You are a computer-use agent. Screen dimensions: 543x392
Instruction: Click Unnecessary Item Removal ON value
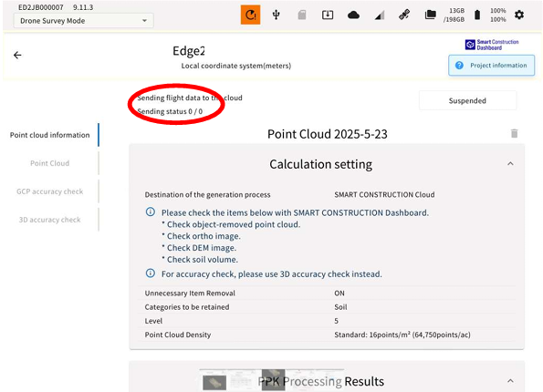(x=339, y=293)
